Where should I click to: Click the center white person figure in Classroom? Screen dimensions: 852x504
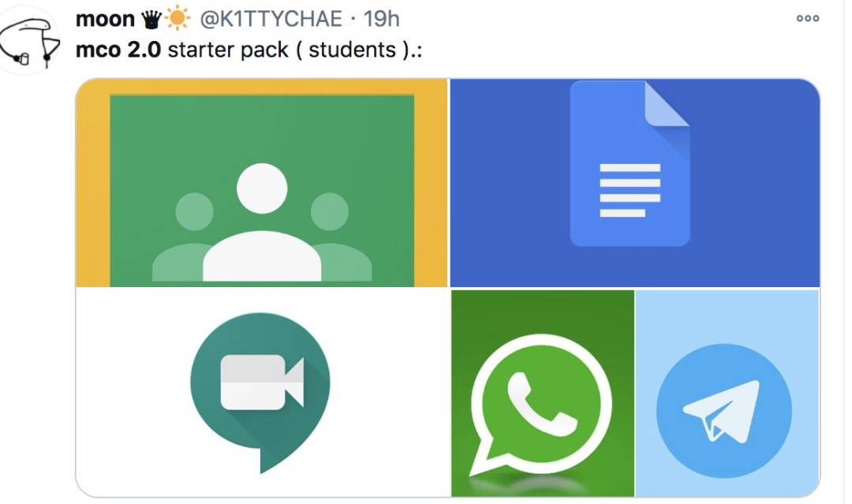point(262,222)
